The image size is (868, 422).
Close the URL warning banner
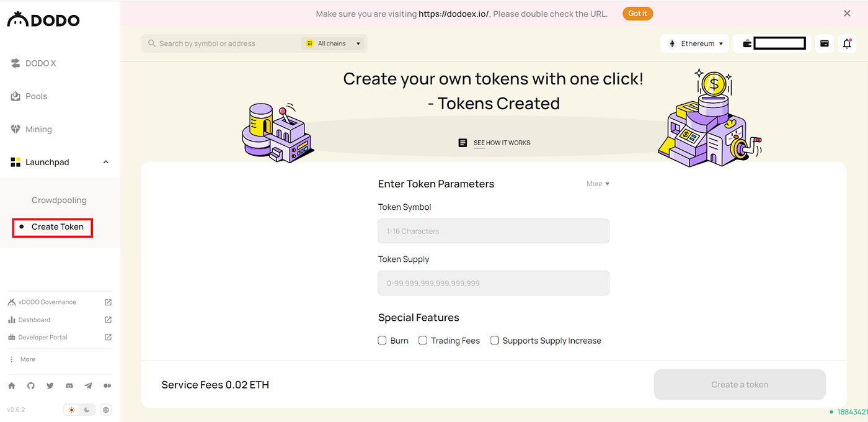pos(847,13)
